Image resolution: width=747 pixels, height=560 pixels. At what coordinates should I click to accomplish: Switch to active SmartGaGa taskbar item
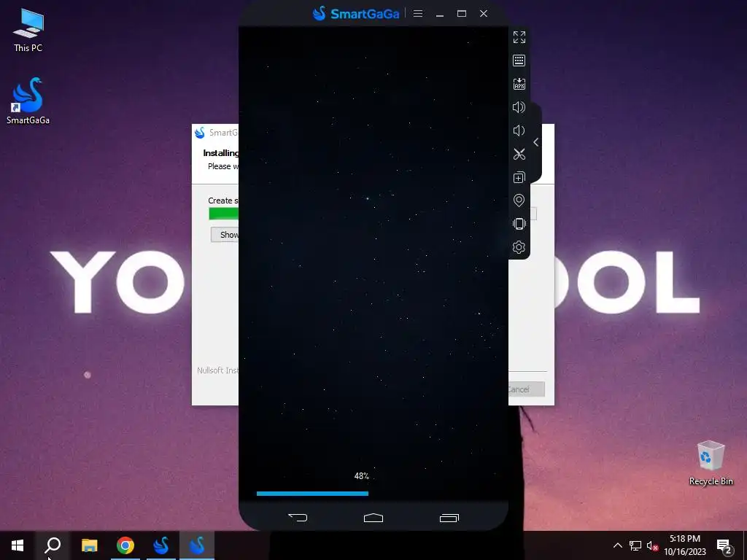[x=197, y=545]
